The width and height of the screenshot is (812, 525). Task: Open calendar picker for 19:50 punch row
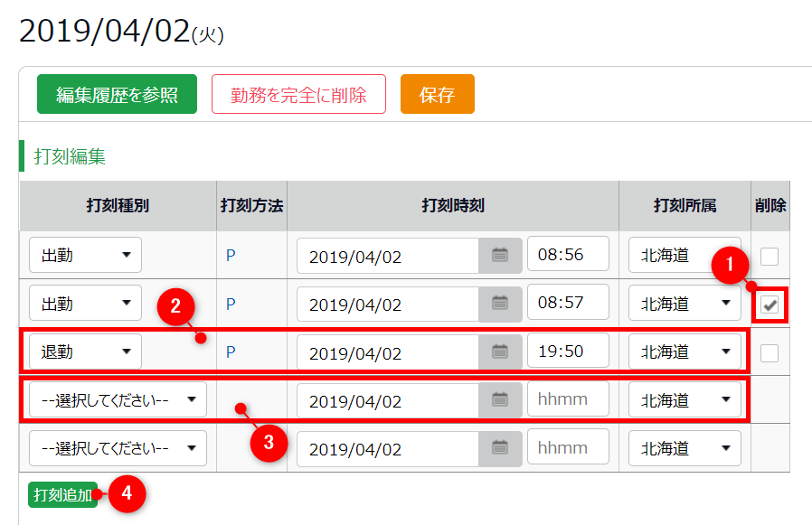pyautogui.click(x=500, y=352)
